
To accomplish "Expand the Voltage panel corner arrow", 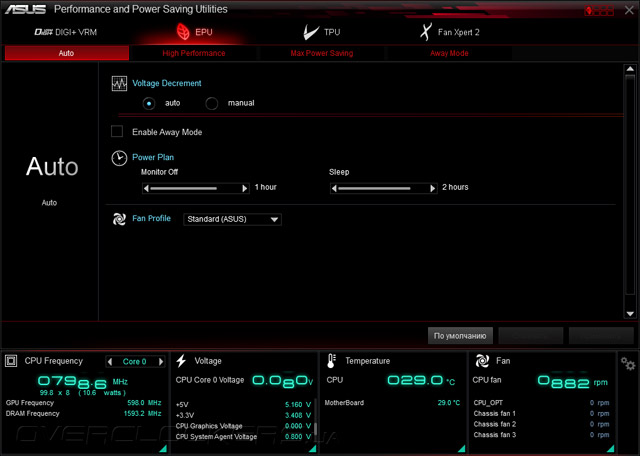I will pyautogui.click(x=312, y=449).
